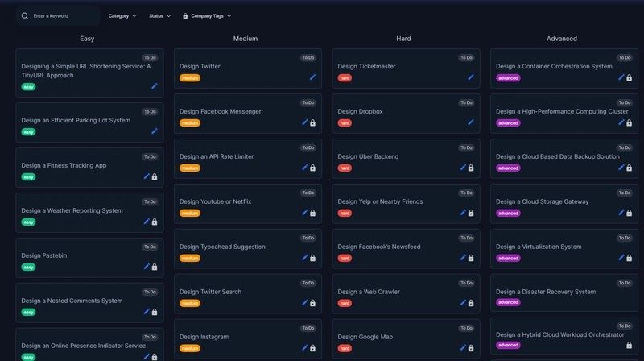The height and width of the screenshot is (361, 644).
Task: Click To Do badge on Design a Web Crawler
Action: 466,283
